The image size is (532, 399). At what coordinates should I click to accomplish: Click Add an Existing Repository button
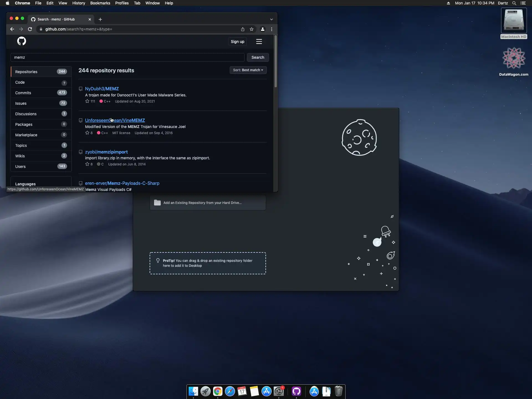tap(208, 203)
